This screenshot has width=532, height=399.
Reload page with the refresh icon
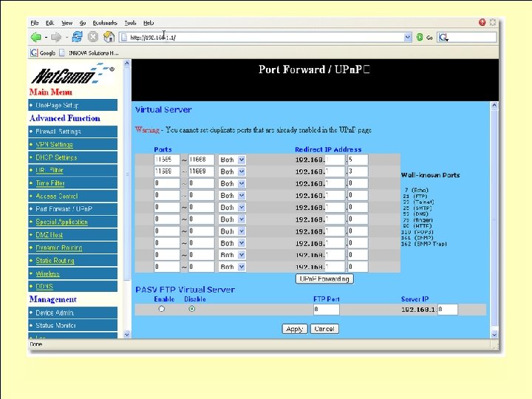78,37
